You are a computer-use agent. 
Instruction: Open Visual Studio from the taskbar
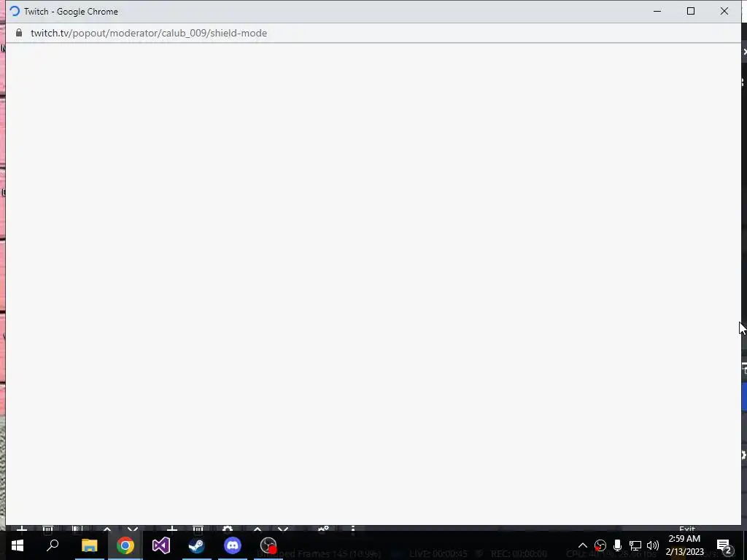tap(161, 545)
